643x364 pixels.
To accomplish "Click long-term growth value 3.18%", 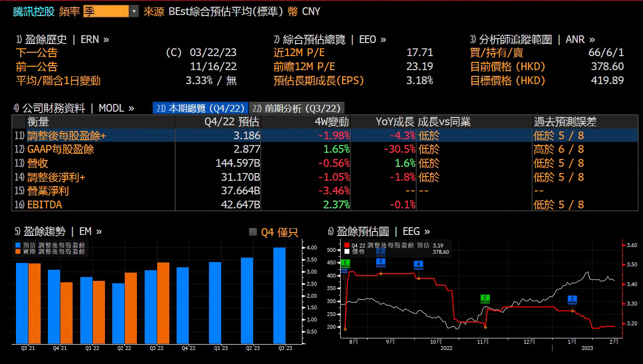I will tap(419, 80).
